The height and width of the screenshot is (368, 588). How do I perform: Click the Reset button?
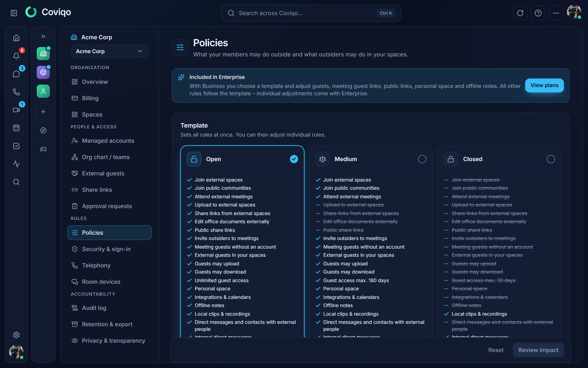pyautogui.click(x=496, y=350)
